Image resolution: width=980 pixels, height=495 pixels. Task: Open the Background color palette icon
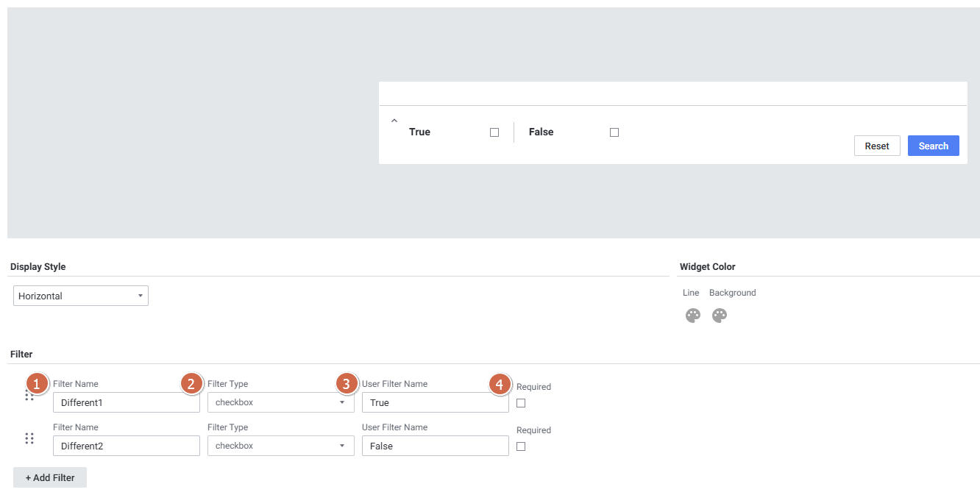720,316
